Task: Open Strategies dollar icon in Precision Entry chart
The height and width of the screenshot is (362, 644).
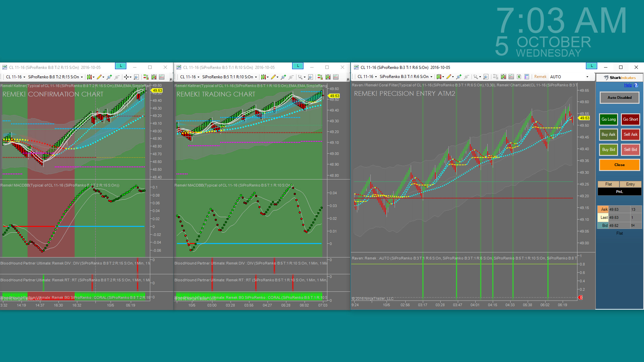Action: point(519,77)
